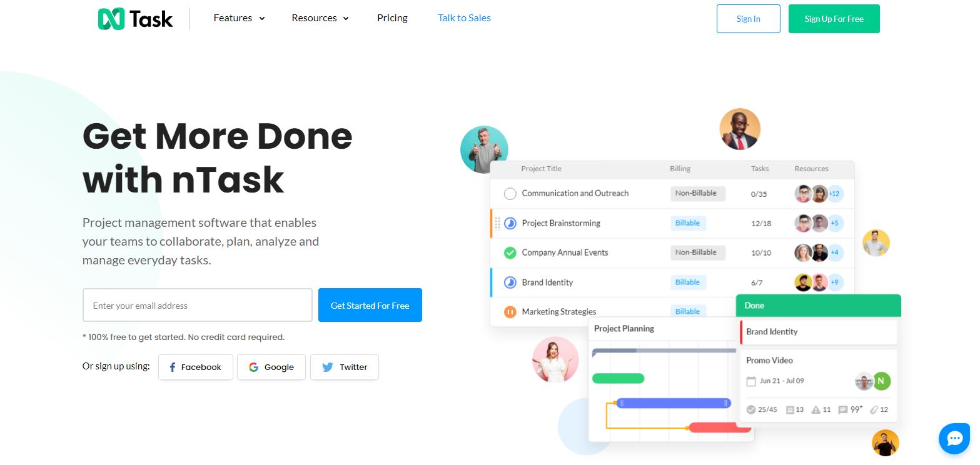Viewport: 980px width, 465px height.
Task: Open the live chat bubble icon
Action: pyautogui.click(x=954, y=439)
